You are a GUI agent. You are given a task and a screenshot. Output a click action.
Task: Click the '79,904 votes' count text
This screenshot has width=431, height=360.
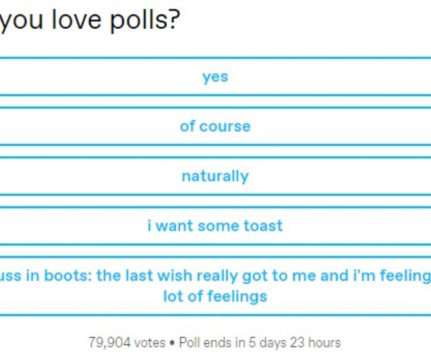(127, 343)
